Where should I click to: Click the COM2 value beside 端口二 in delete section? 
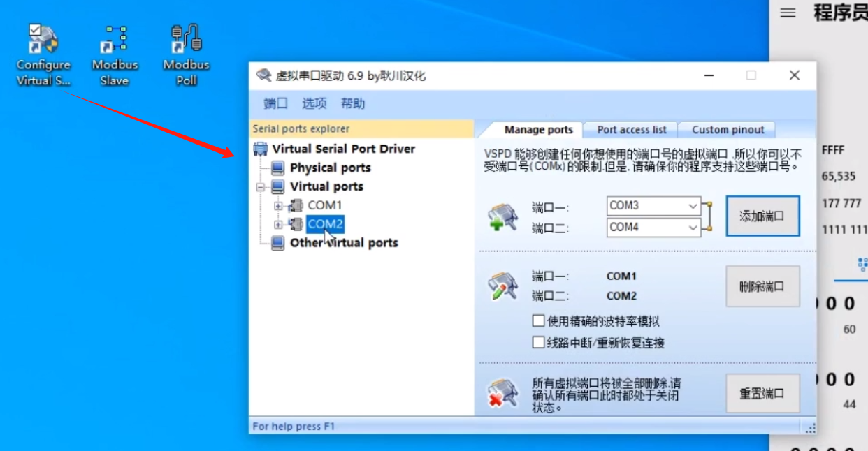coord(621,295)
